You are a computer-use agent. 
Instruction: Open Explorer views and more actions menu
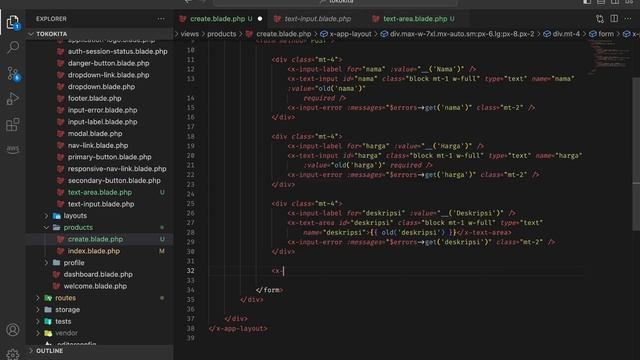coord(161,19)
